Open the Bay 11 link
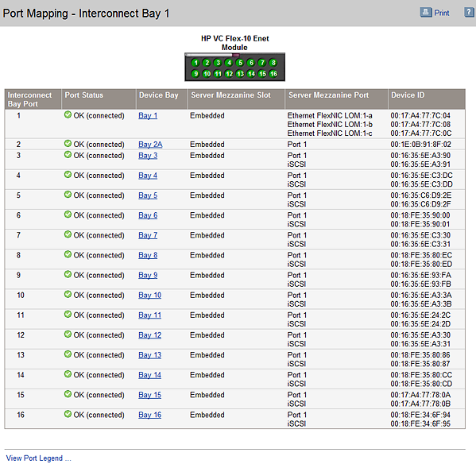This screenshot has height=464, width=476. [149, 315]
